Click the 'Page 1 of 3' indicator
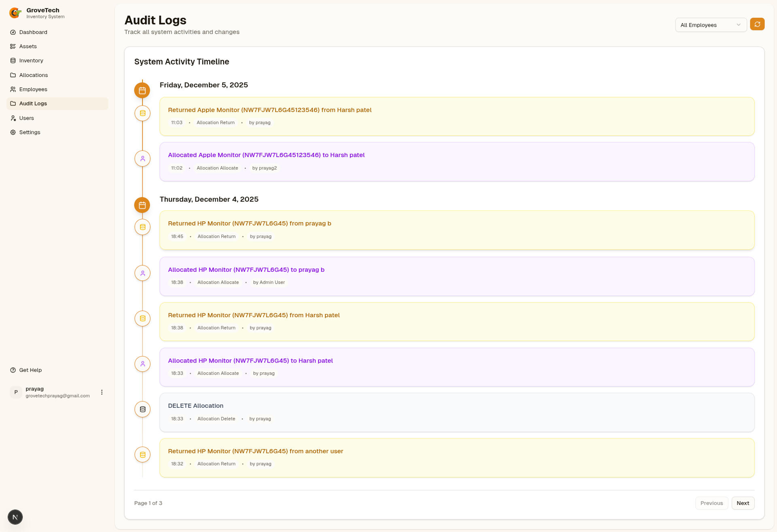The width and height of the screenshot is (777, 532). tap(148, 503)
